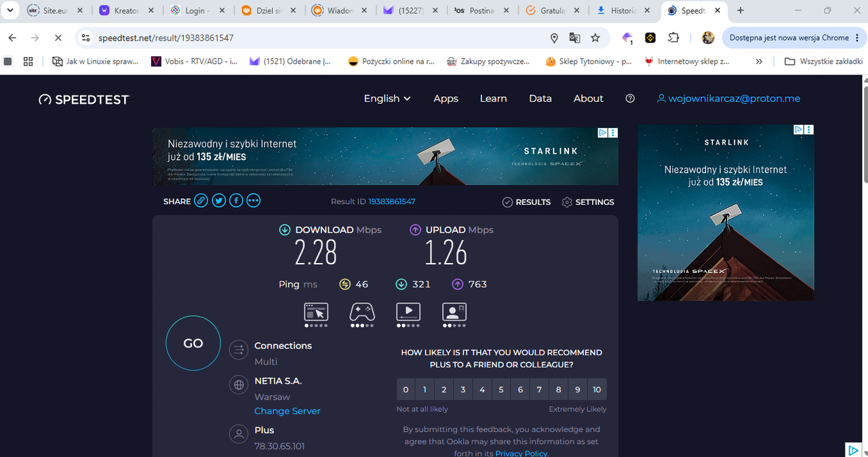Click the Connections multi icon
The height and width of the screenshot is (457, 868).
click(x=238, y=350)
